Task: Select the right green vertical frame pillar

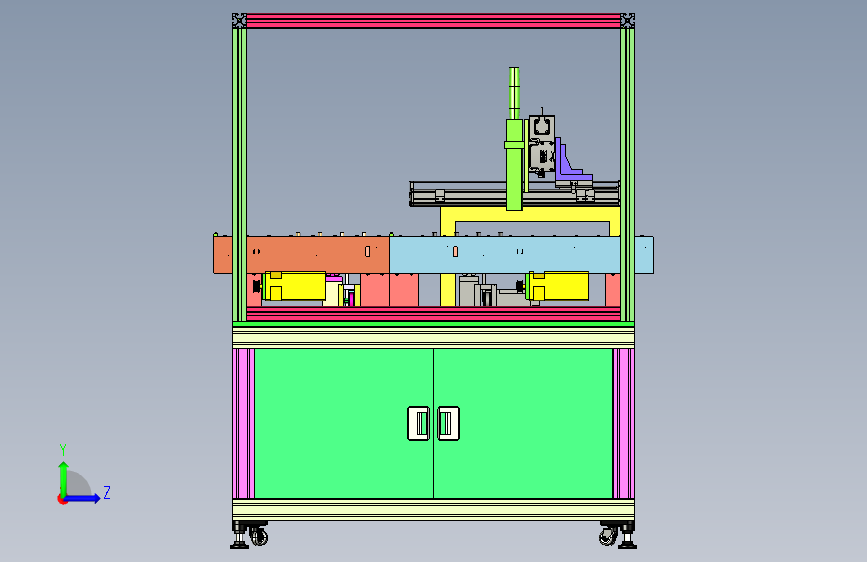Action: 628,174
